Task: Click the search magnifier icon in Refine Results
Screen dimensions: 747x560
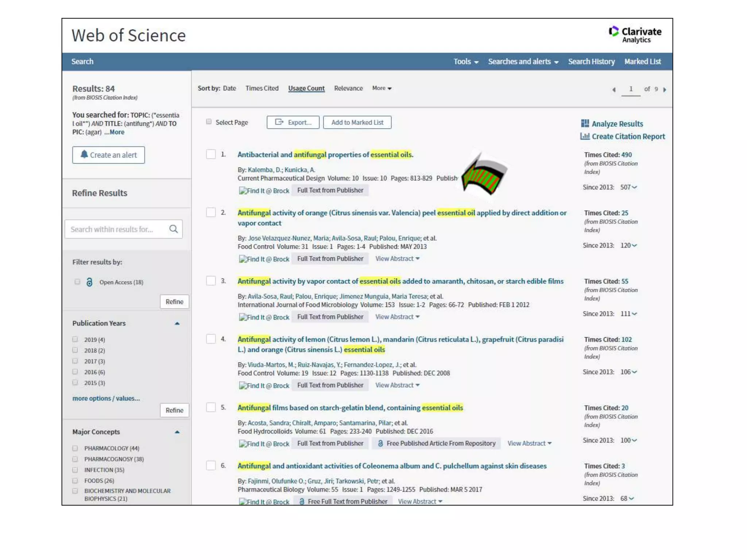Action: [174, 229]
